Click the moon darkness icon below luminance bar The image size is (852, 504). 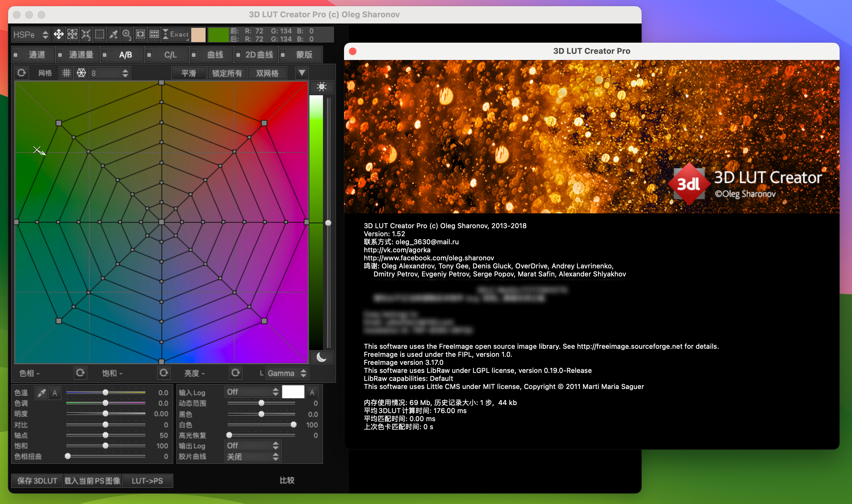point(321,357)
